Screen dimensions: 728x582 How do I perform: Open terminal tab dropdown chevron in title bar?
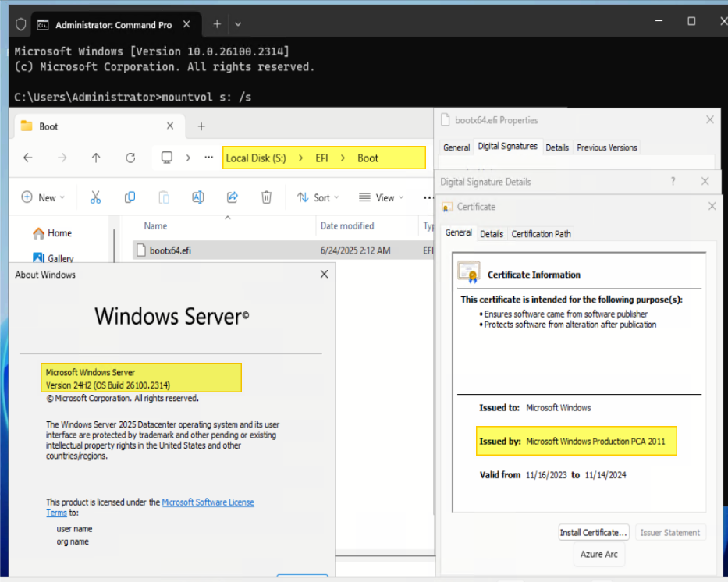tap(240, 24)
